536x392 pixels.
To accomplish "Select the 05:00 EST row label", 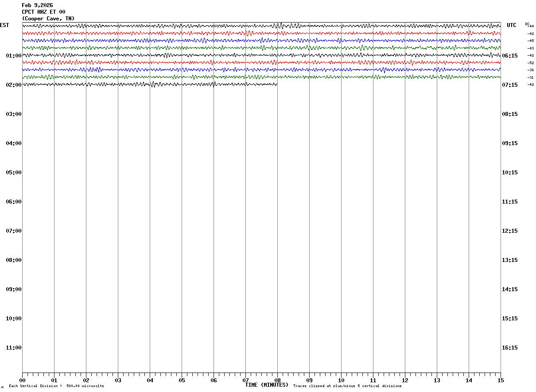I will pos(14,173).
